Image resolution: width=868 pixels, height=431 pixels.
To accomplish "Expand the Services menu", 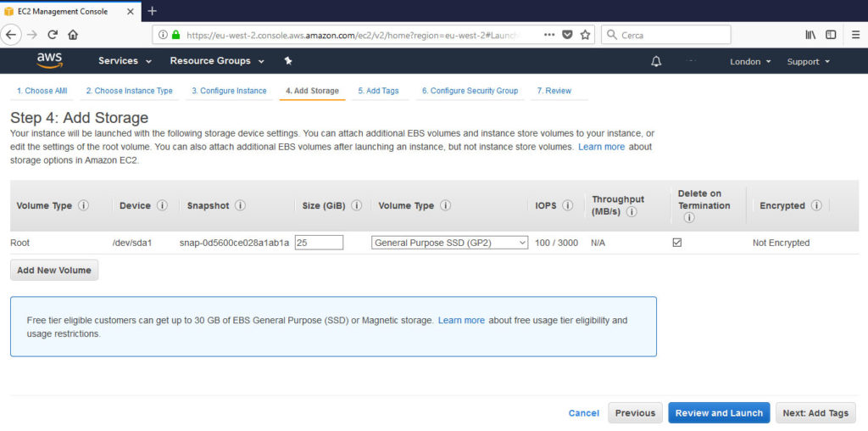I will [x=125, y=61].
